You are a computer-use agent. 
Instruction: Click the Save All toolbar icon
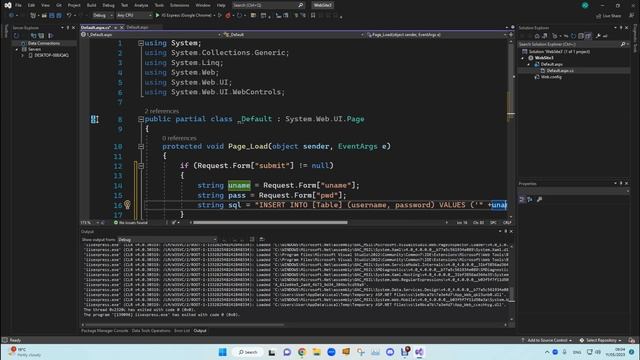coord(59,16)
